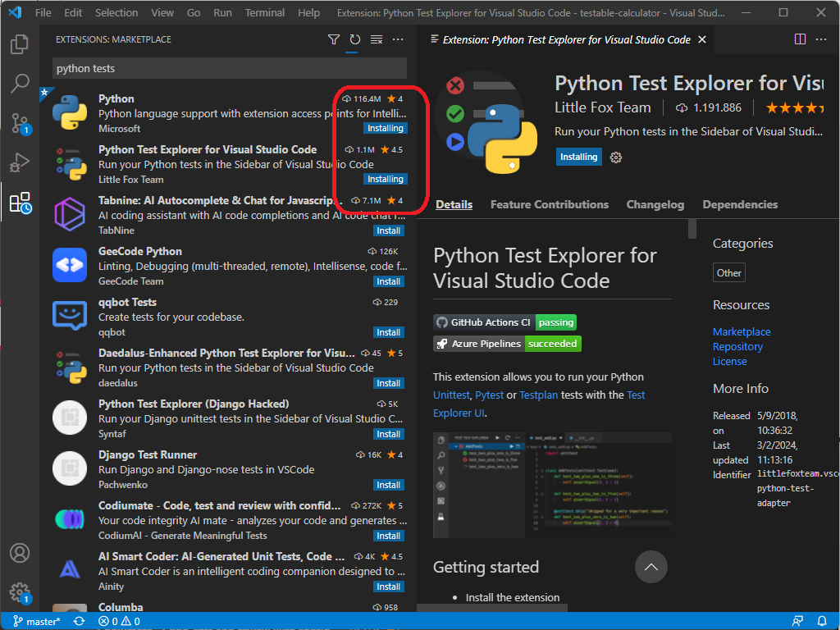
Task: Click the feedback icon in status bar
Action: (797, 622)
